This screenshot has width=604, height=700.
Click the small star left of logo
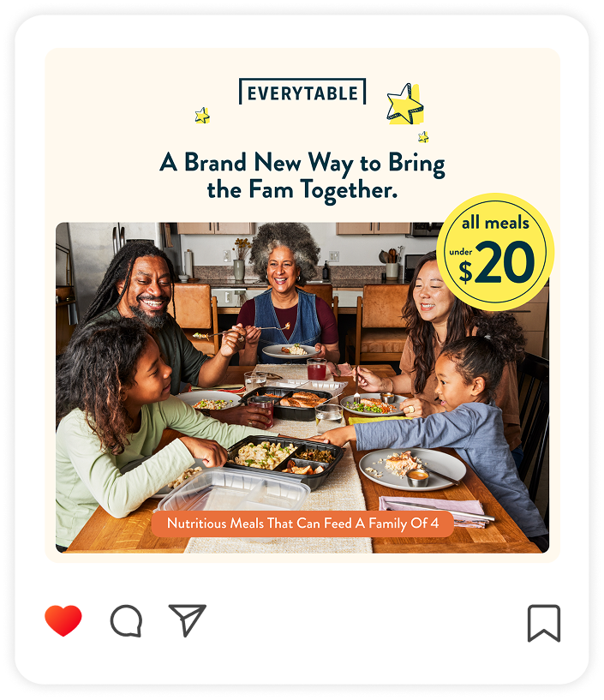(x=202, y=115)
